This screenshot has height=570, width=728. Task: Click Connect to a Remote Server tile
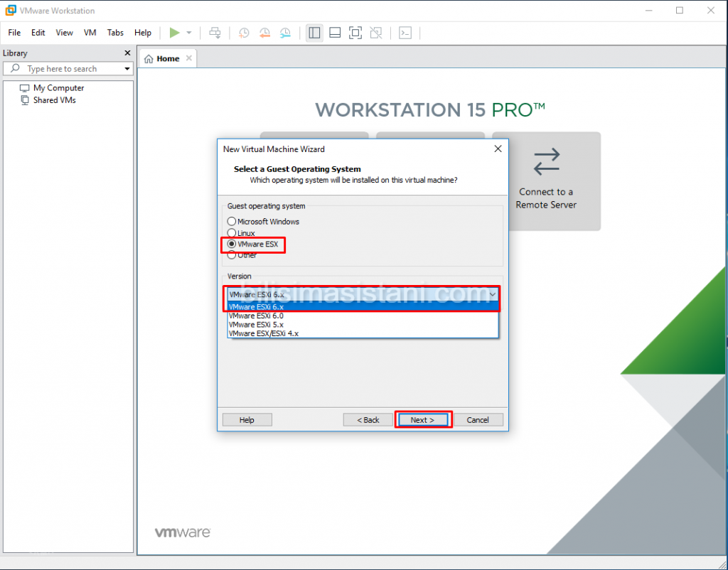click(x=547, y=181)
